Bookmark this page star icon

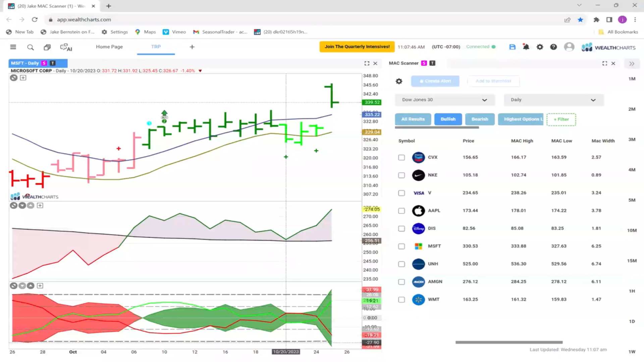pos(580,20)
